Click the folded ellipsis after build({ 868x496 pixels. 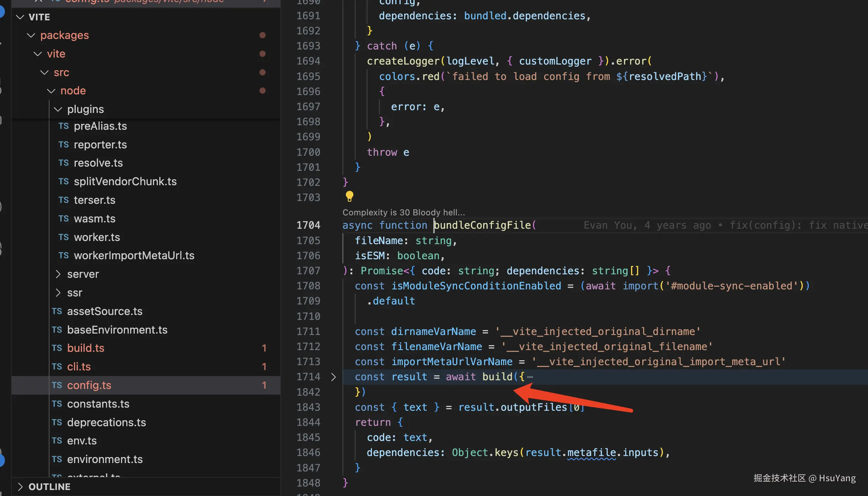[x=530, y=377]
